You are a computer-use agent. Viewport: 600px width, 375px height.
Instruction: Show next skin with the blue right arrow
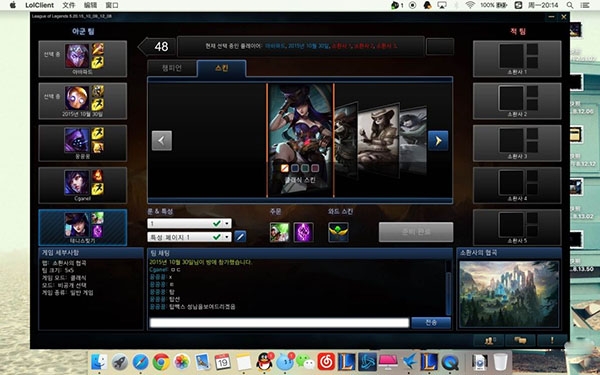438,140
